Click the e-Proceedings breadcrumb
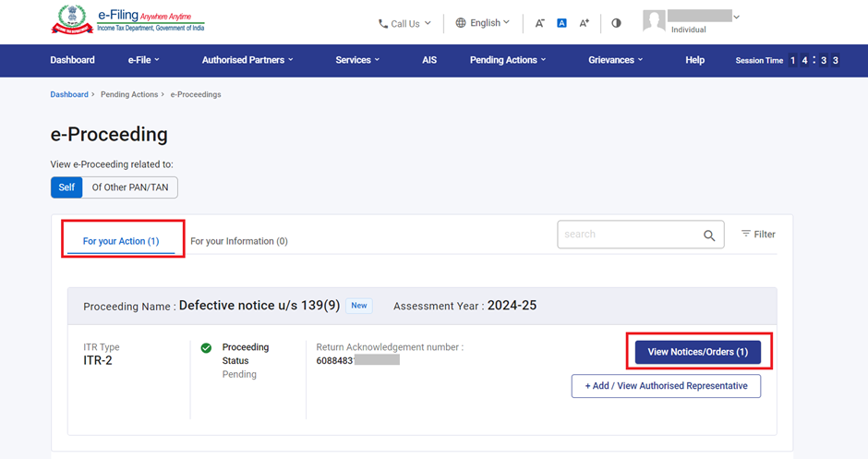 click(196, 95)
